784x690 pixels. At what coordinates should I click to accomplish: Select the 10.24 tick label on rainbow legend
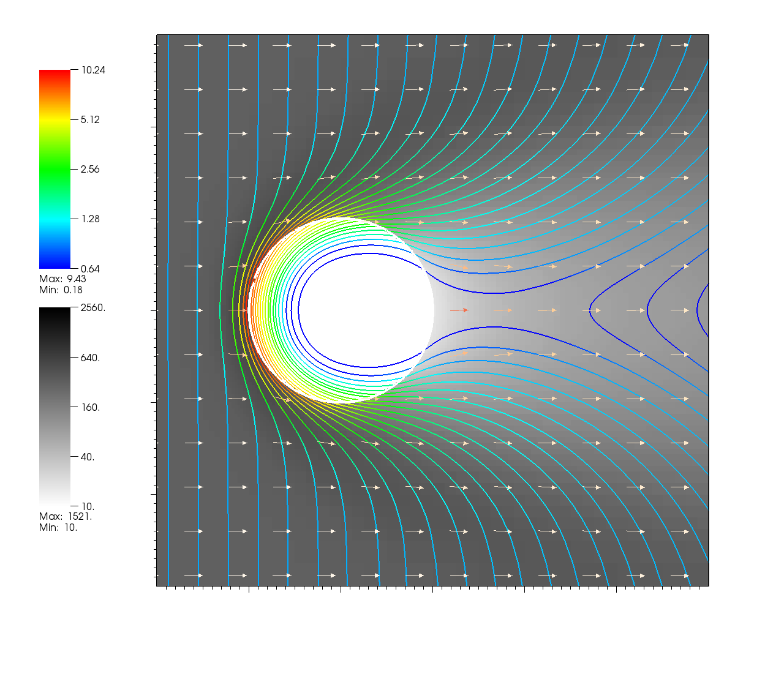[93, 70]
